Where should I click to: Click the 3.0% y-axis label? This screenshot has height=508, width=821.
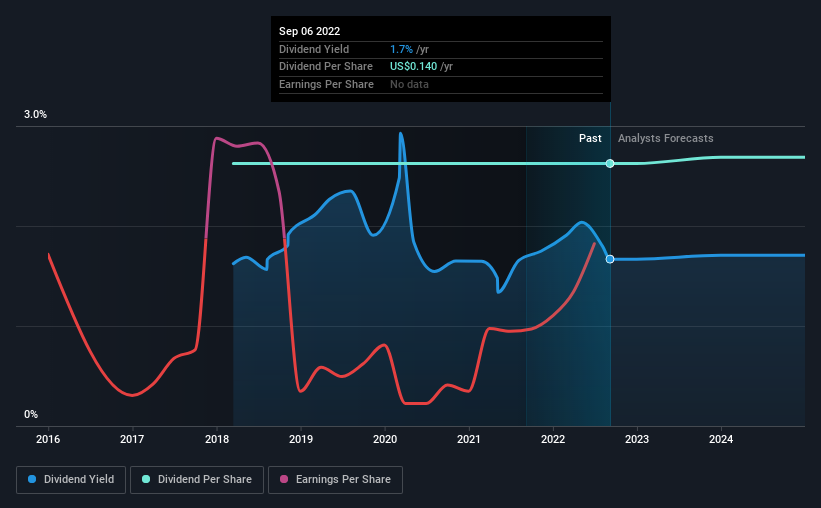(x=35, y=114)
